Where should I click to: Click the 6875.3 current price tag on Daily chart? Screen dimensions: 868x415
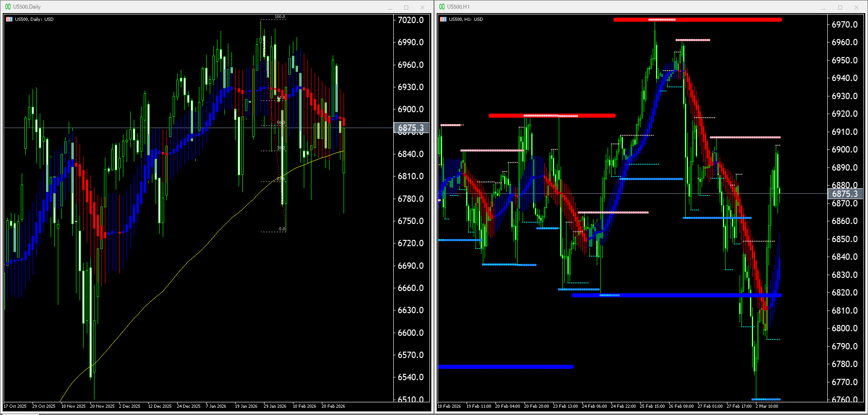click(410, 128)
